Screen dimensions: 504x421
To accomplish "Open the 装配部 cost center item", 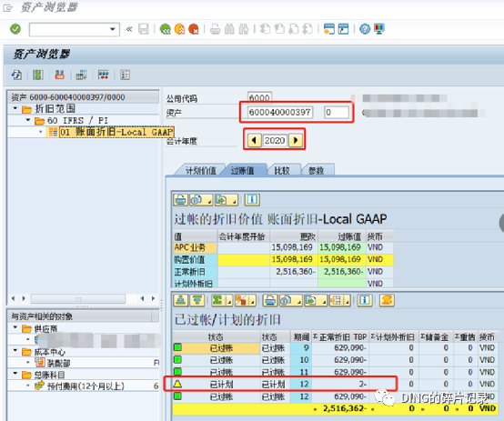I will point(58,363).
